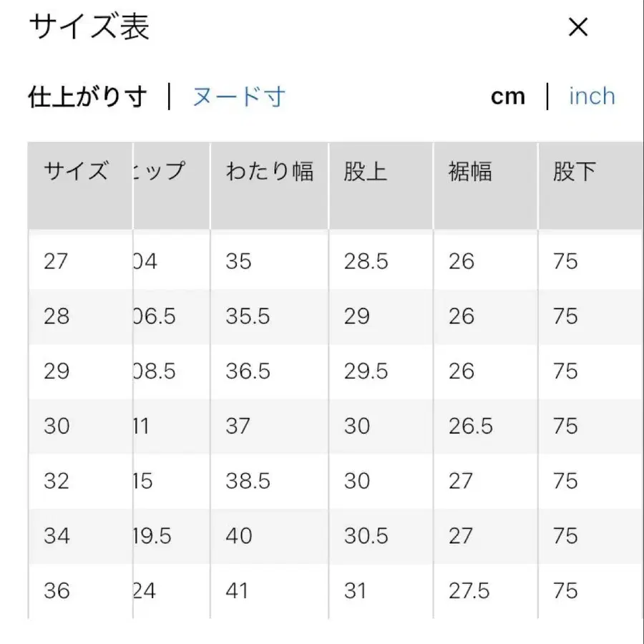Screen dimensions: 644x644
Task: Switch to ヌード寸 measurements
Action: (x=237, y=95)
